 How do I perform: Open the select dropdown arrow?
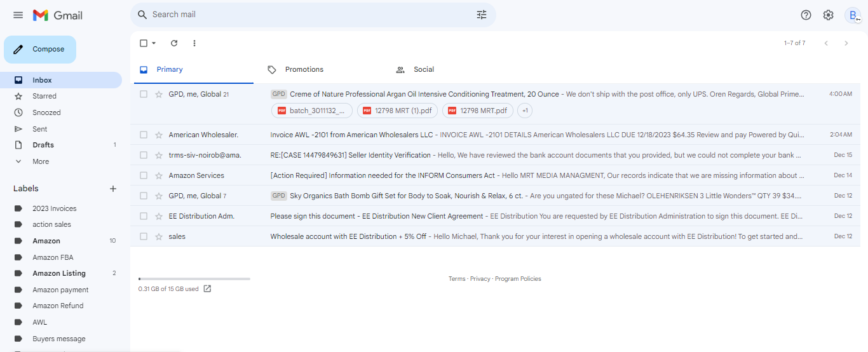(x=154, y=43)
